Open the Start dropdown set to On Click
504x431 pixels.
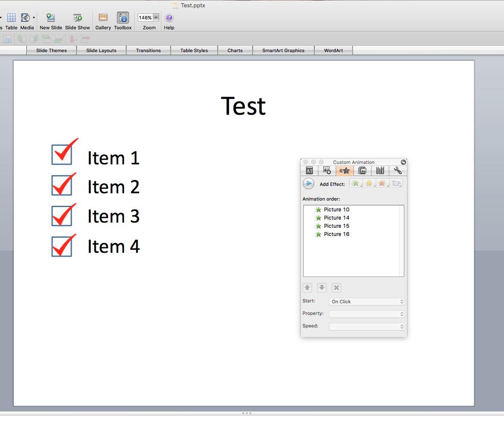pyautogui.click(x=366, y=301)
